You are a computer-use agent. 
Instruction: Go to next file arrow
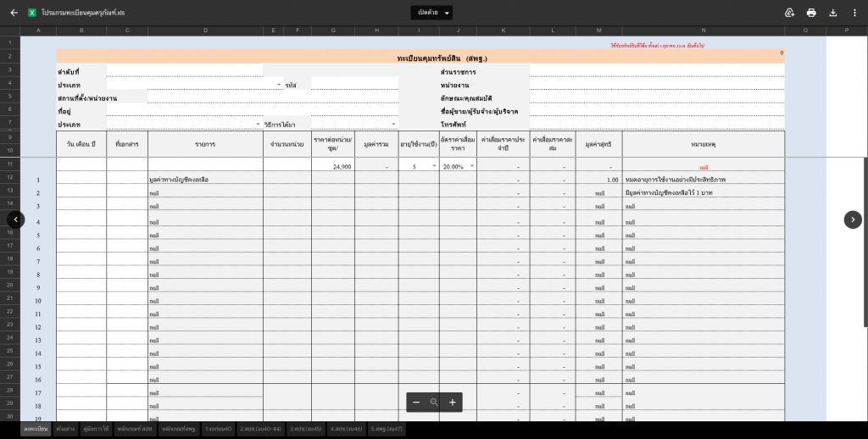pos(853,219)
